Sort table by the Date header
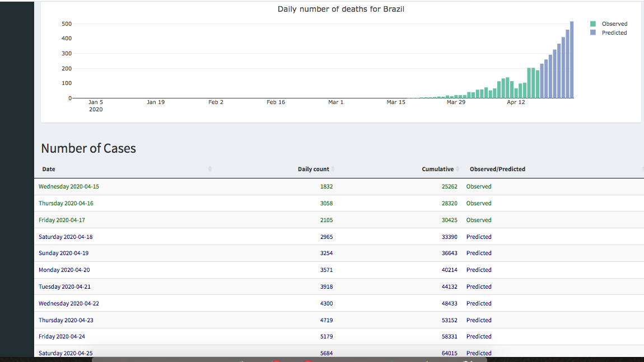Viewport: 644px width, 362px height. 49,169
